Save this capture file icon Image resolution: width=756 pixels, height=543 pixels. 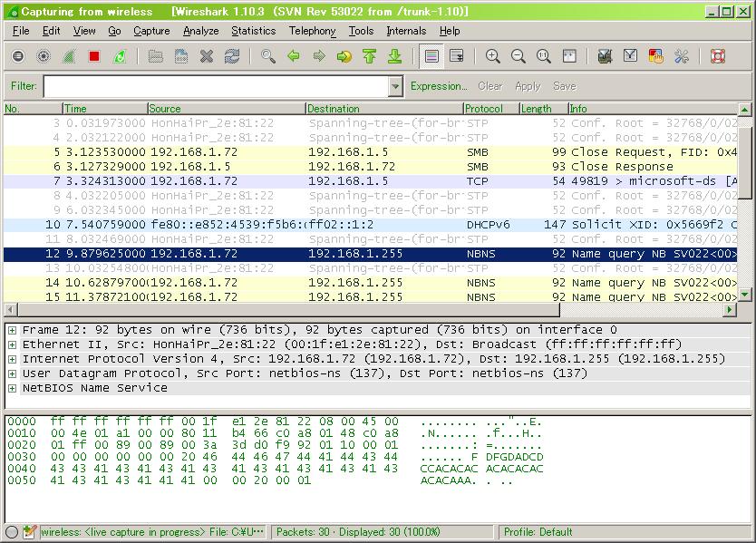180,56
